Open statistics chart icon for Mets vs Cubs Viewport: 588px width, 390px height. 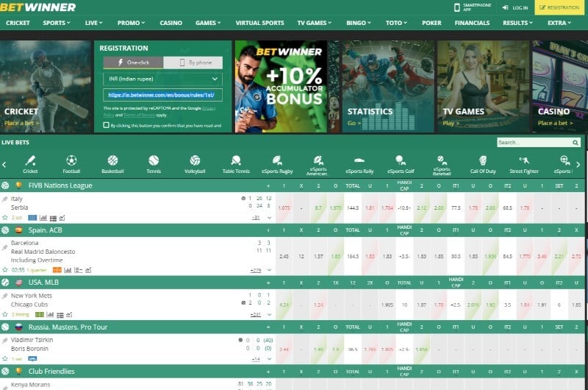pyautogui.click(x=50, y=314)
